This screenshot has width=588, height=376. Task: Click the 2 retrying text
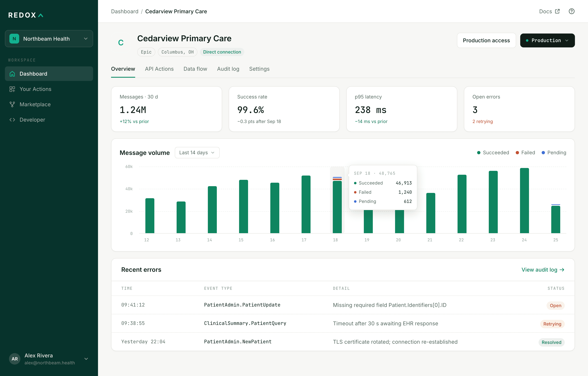tap(482, 122)
